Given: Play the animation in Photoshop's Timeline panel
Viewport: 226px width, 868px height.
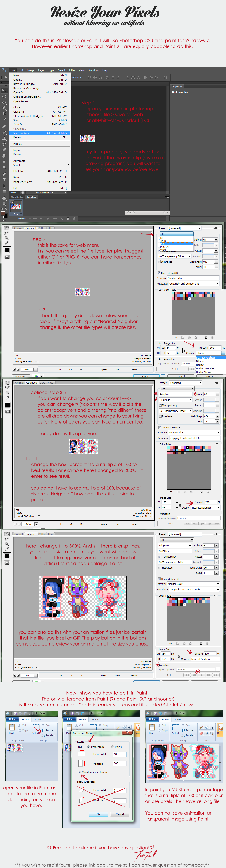Looking at the screenshot, I should click(x=48, y=218).
